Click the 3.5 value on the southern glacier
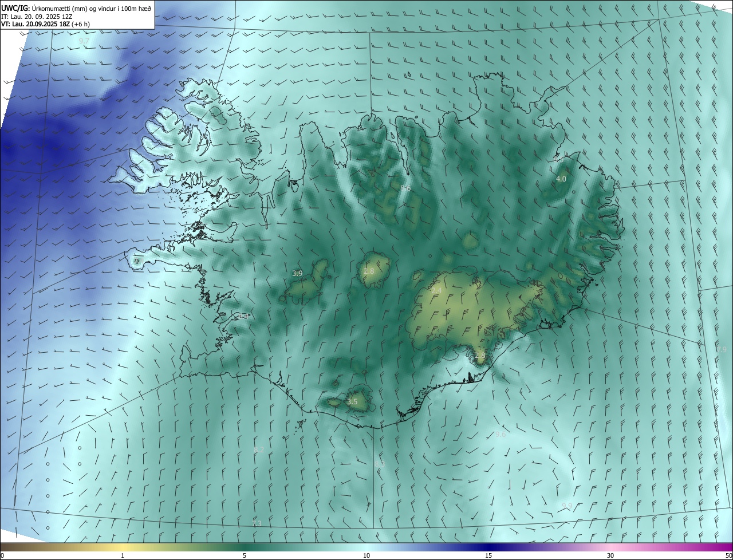This screenshot has width=733, height=560. coord(352,402)
